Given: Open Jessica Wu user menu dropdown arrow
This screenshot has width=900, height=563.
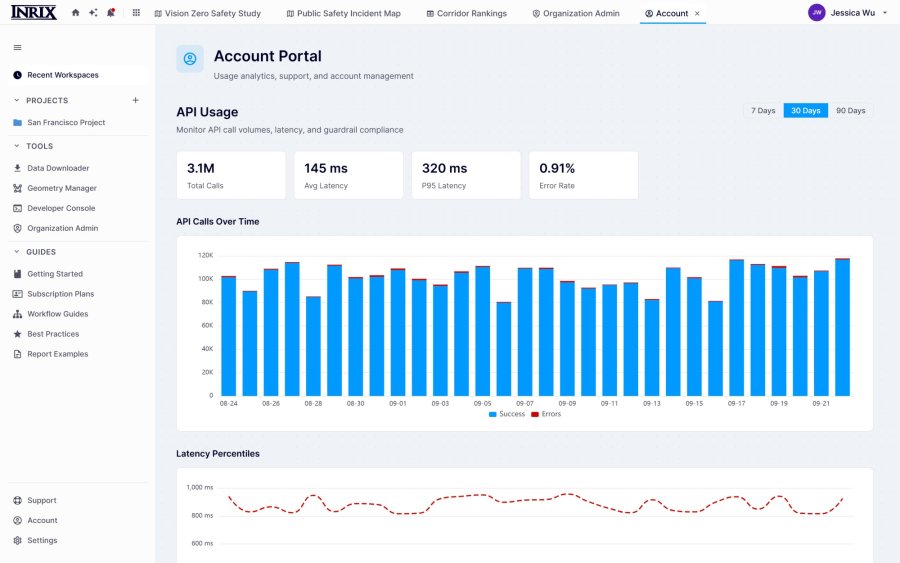Looking at the screenshot, I should pos(885,13).
